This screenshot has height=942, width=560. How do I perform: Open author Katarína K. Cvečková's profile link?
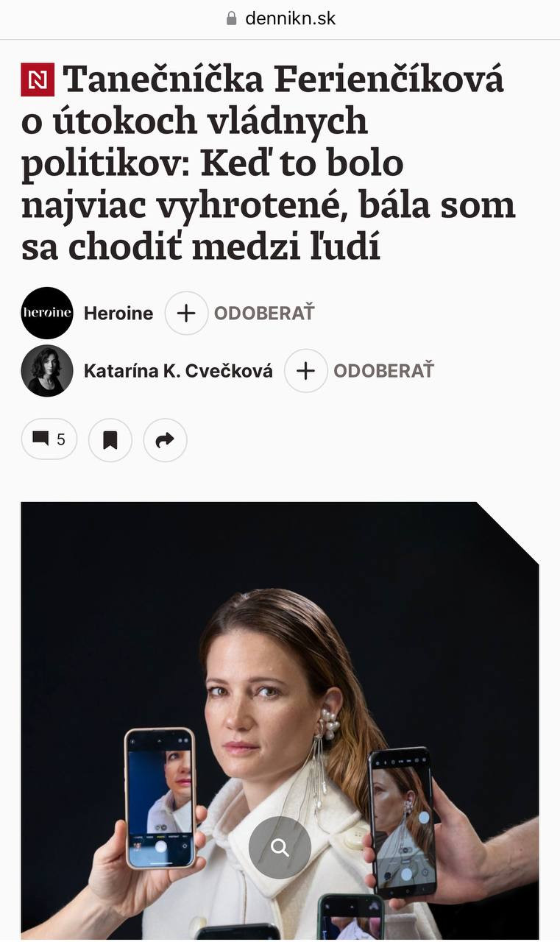point(178,371)
